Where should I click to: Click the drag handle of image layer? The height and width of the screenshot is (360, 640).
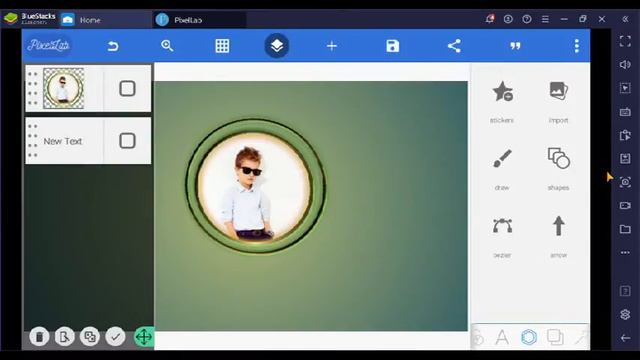pos(33,89)
